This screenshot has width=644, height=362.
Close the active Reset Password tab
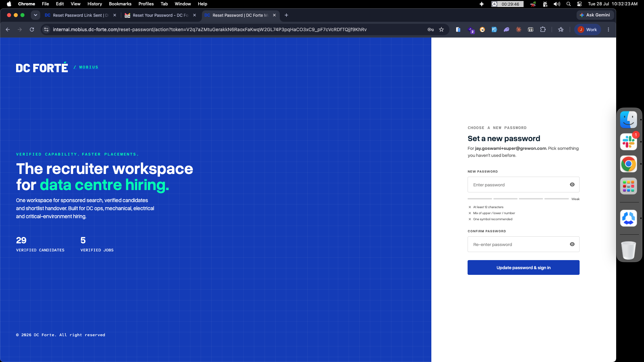[274, 15]
